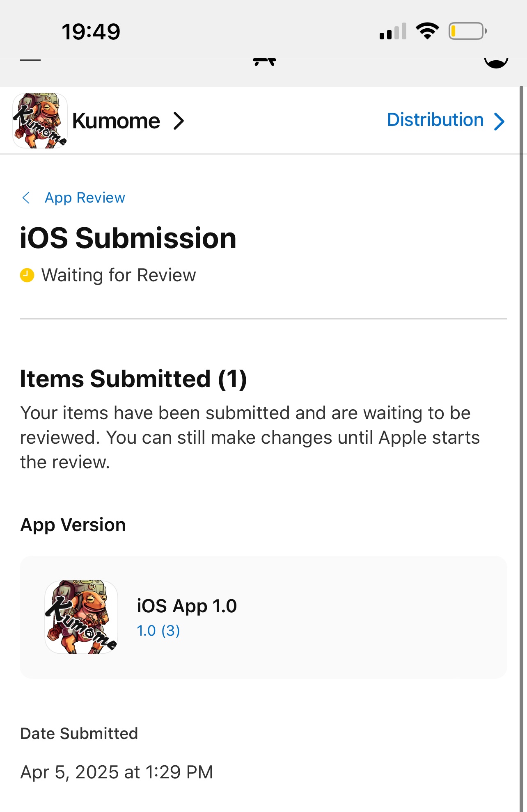The width and height of the screenshot is (527, 812).
Task: Open the hamburger menu at top left
Action: coord(30,60)
